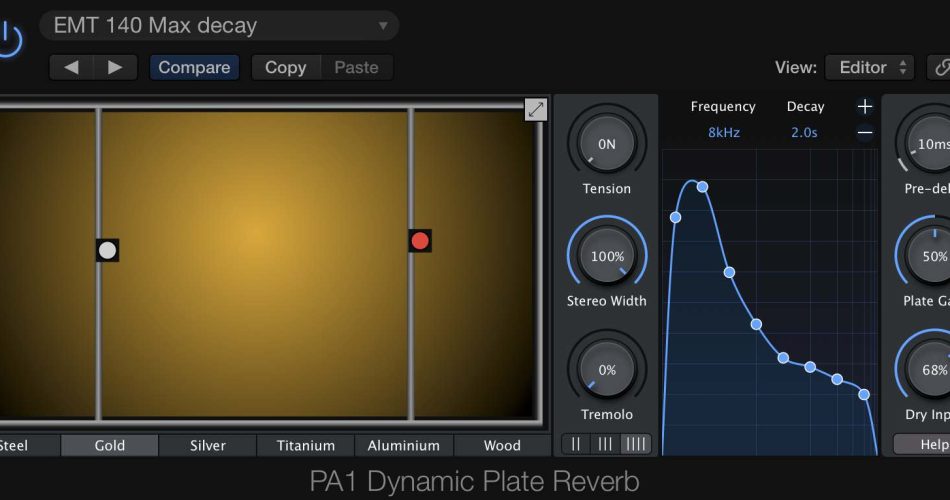Toggle the Compare button

coord(194,67)
